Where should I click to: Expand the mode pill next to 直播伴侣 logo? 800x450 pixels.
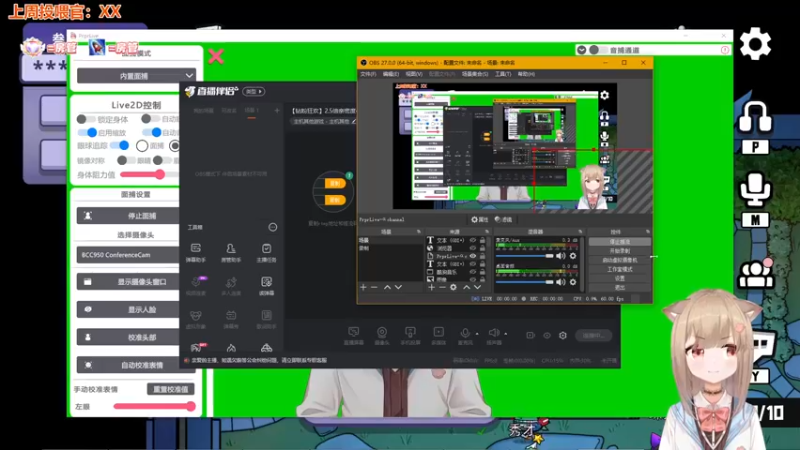coord(254,91)
